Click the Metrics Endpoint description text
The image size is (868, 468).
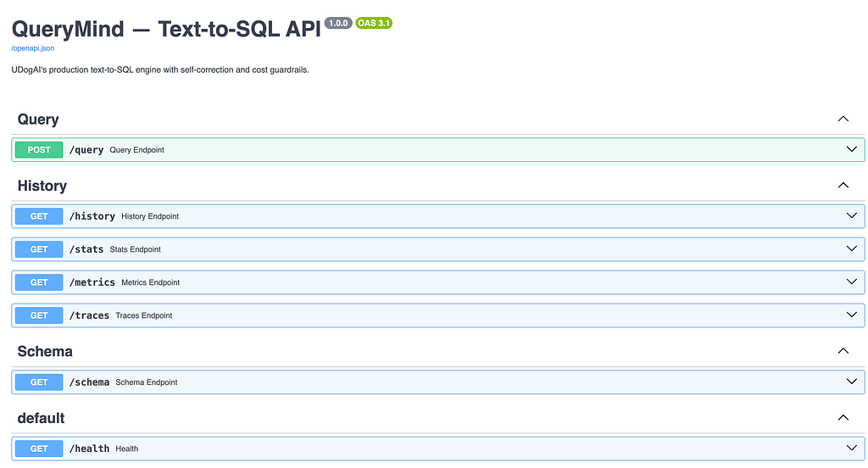click(151, 282)
